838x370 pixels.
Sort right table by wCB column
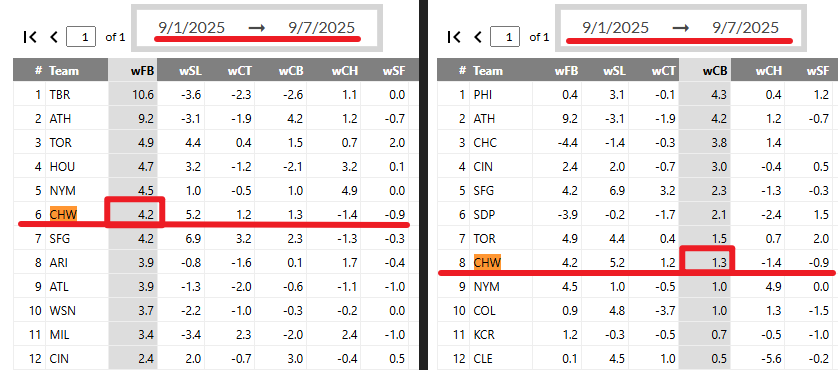point(705,71)
